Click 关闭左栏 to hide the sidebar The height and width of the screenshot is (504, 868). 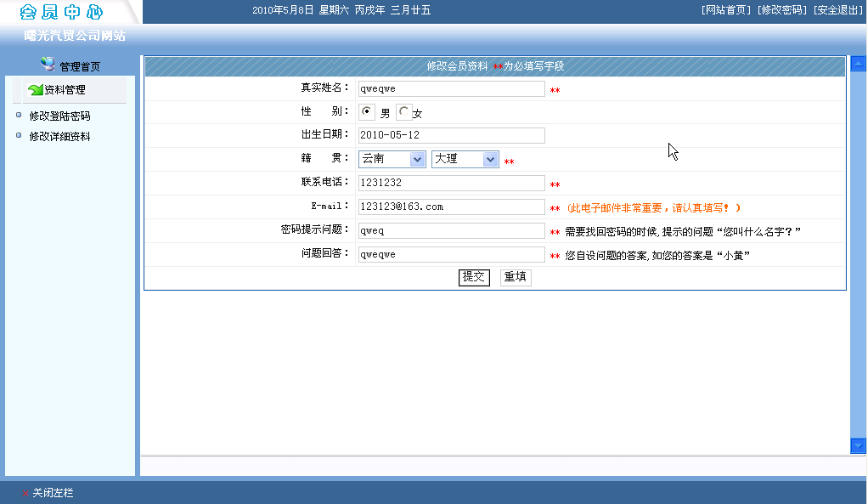(54, 493)
